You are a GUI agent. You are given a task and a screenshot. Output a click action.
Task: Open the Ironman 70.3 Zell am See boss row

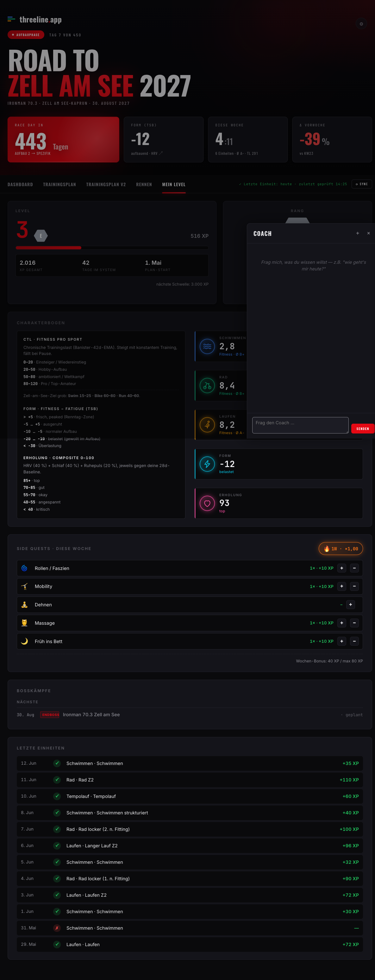click(x=190, y=714)
